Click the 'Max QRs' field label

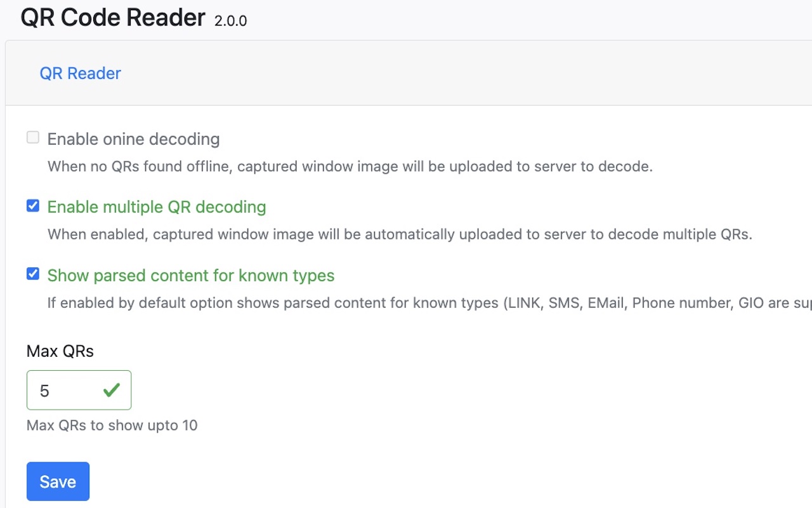(60, 351)
